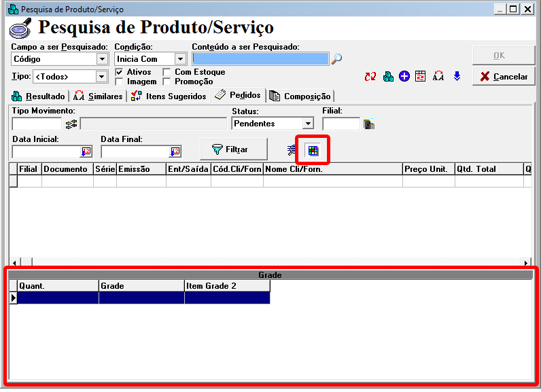The image size is (541, 392).
Task: Open the Condição dropdown list
Action: coord(180,59)
